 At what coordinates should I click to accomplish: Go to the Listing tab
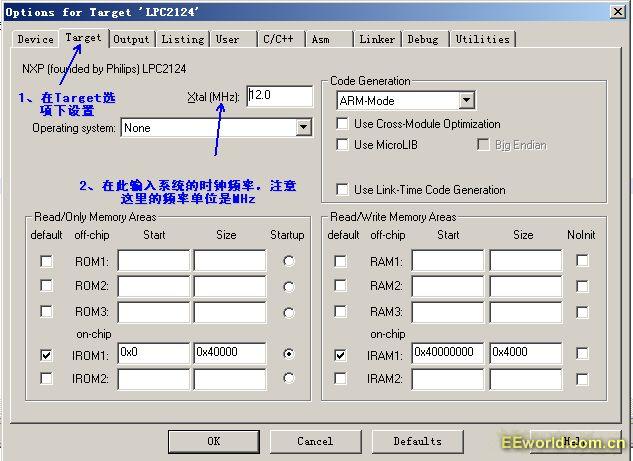click(182, 39)
